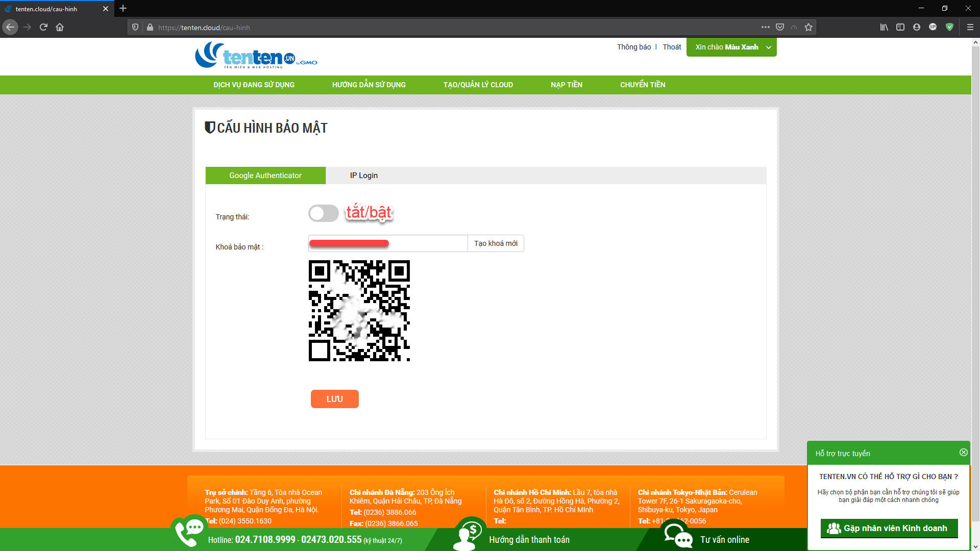Click Gặp nhân viên Kinh doanh button
Viewport: 980px width, 551px height.
pos(889,529)
